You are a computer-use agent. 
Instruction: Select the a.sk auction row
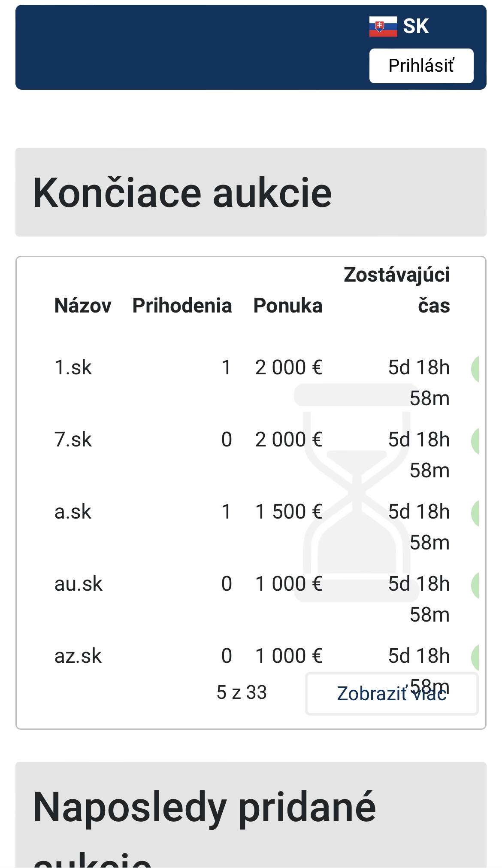73,512
